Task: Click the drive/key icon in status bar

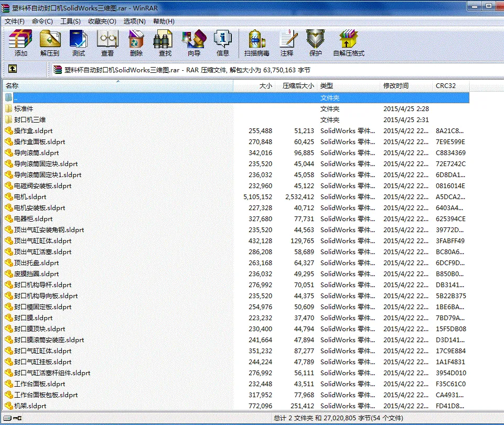Action: [x=13, y=418]
